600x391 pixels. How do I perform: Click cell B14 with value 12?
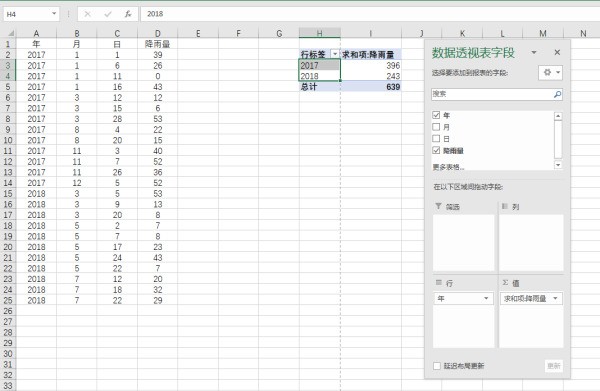coord(77,183)
